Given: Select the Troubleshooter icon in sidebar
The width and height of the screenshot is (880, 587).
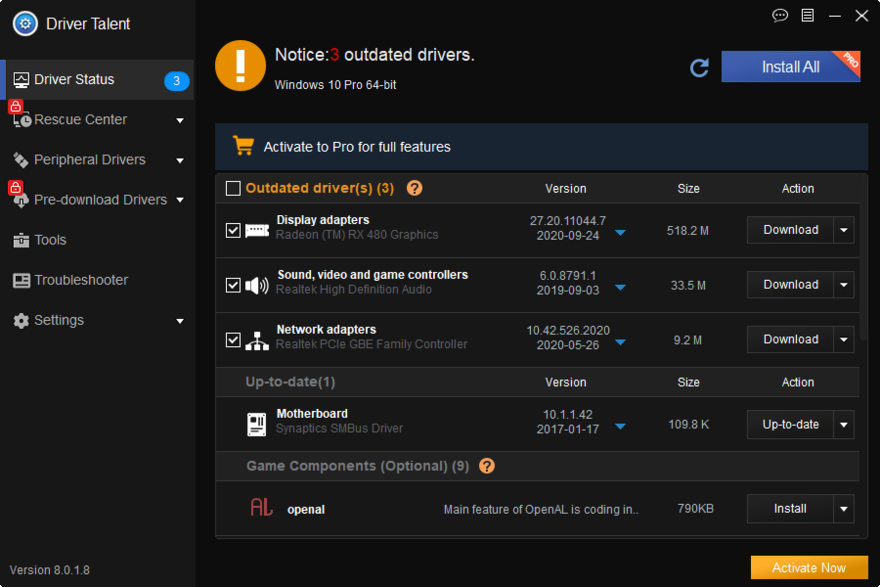Looking at the screenshot, I should [19, 280].
